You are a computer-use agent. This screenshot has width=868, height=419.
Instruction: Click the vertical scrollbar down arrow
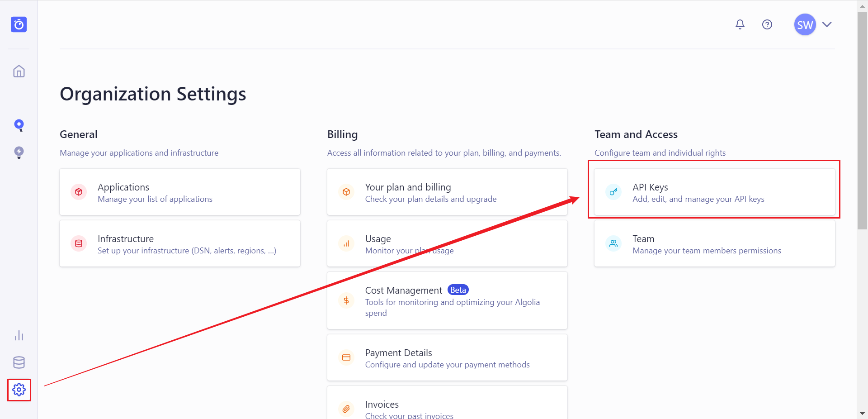[862, 414]
